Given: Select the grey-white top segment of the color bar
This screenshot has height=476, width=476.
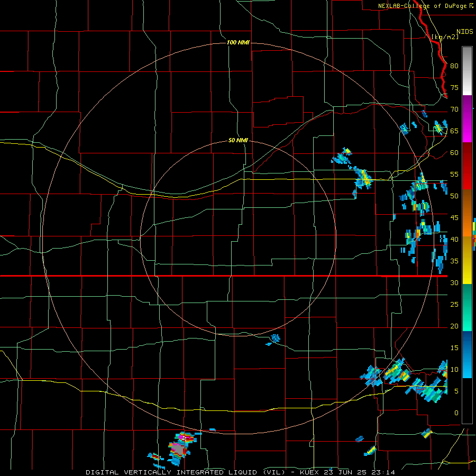Looking at the screenshot, I should tap(467, 71).
